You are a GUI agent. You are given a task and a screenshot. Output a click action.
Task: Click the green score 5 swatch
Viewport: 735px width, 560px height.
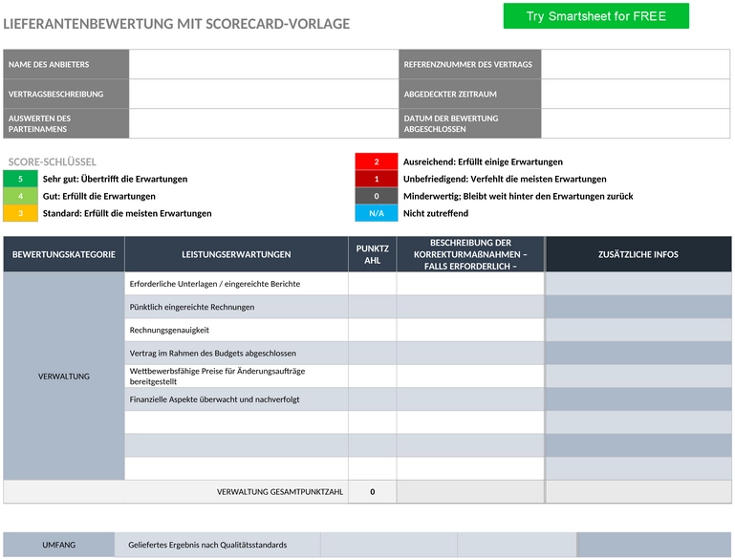[x=20, y=179]
